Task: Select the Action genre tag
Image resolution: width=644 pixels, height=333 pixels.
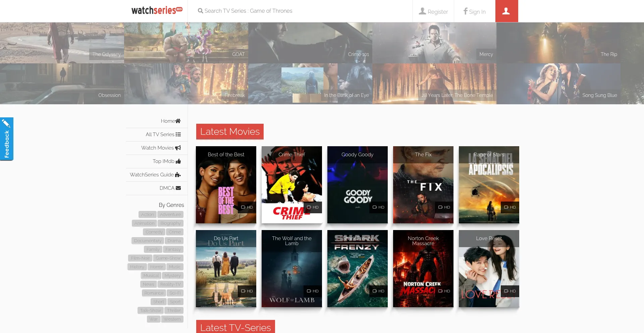Action: pyautogui.click(x=147, y=215)
